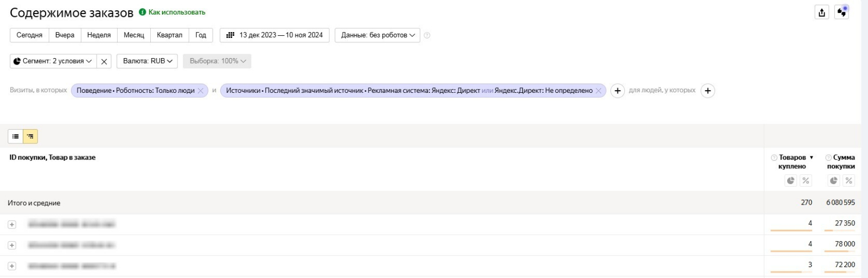Open the 'Сегмент: 2 условия' dropdown
868x278 pixels.
[x=53, y=61]
